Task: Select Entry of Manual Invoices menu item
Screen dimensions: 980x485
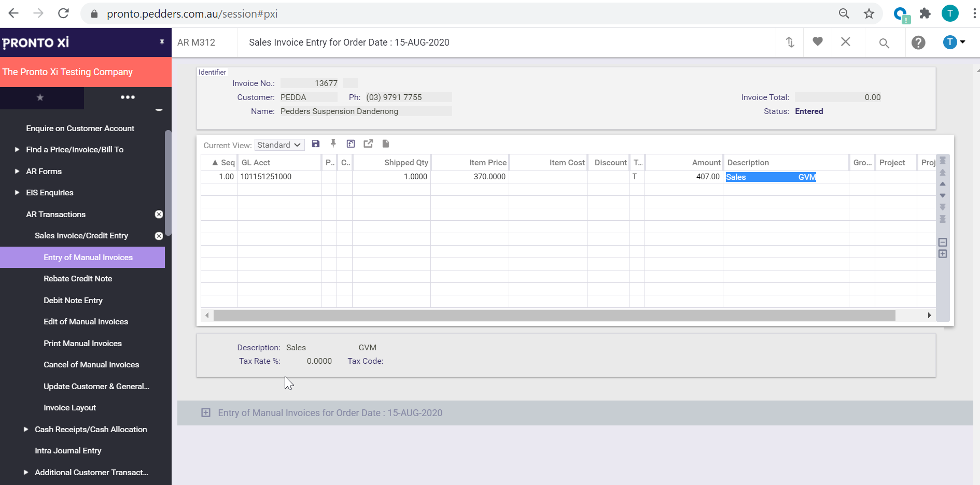Action: [x=82, y=258]
